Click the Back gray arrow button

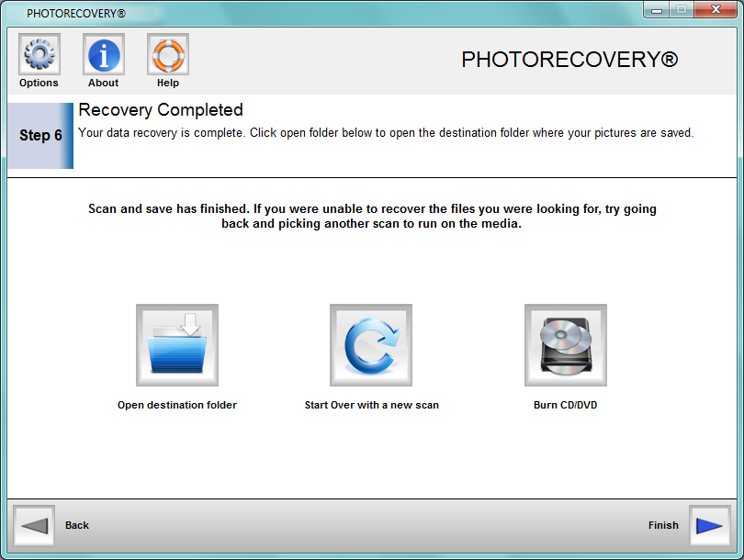coord(34,526)
